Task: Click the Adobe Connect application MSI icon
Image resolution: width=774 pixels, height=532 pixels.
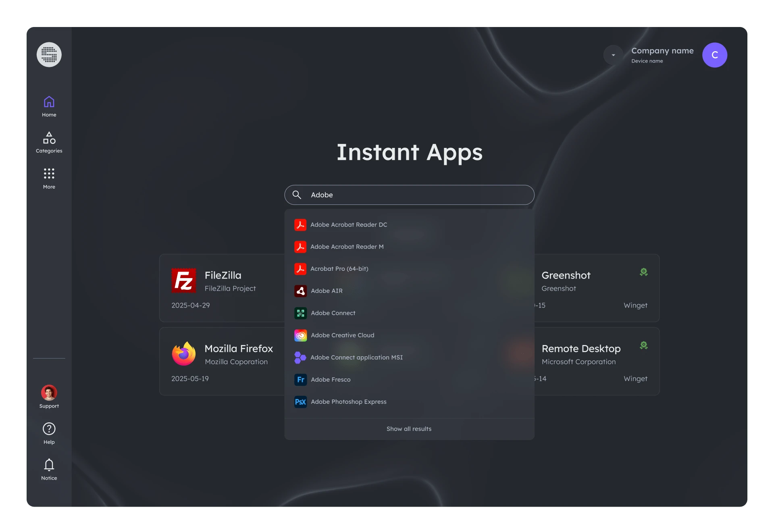Action: (x=300, y=357)
